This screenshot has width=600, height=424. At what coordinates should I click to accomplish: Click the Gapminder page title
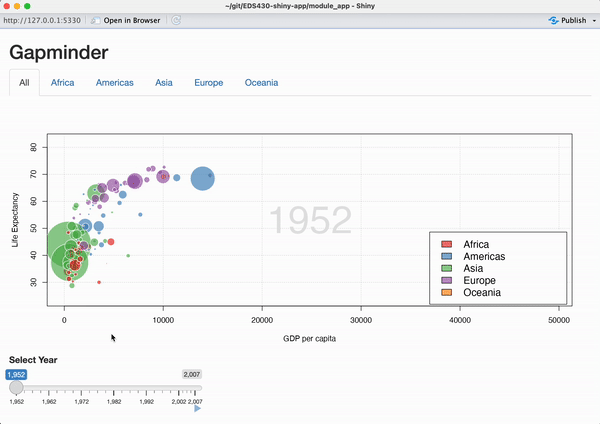(59, 52)
